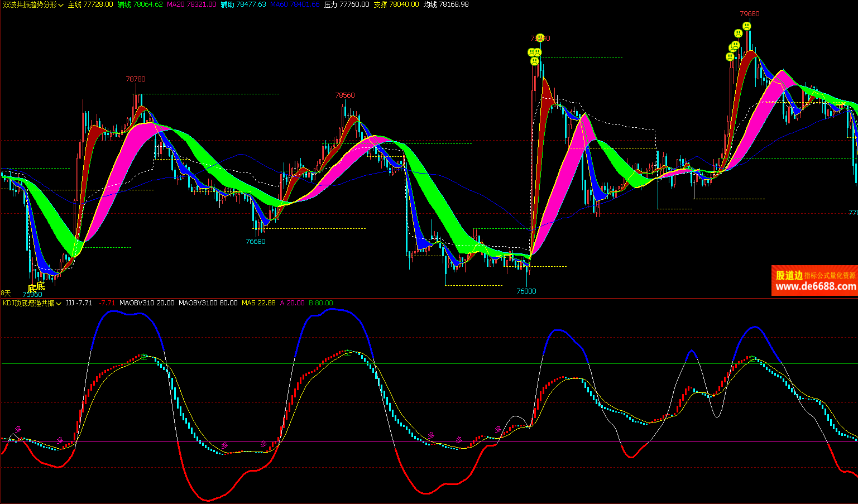Click the lowest sad face near the 79680 peak

click(x=730, y=57)
